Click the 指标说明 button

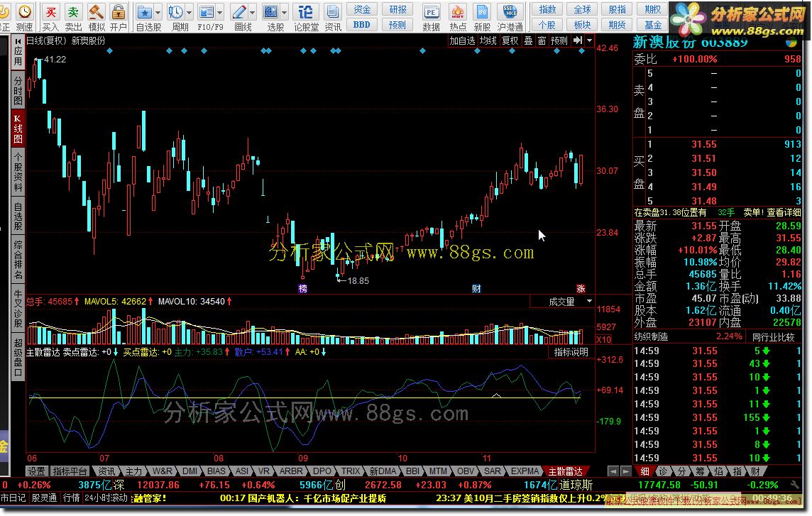[571, 352]
